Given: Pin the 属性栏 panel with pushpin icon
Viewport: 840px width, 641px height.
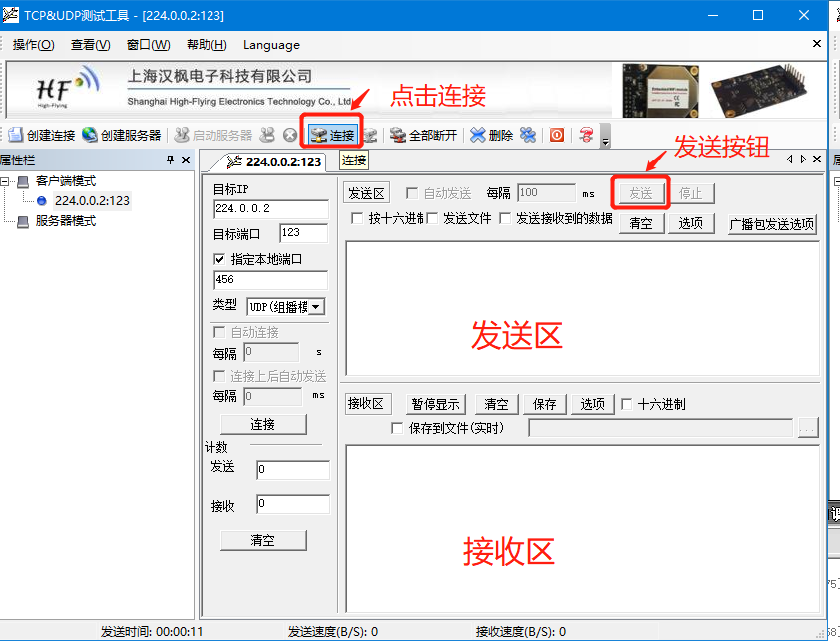Looking at the screenshot, I should pos(170,160).
